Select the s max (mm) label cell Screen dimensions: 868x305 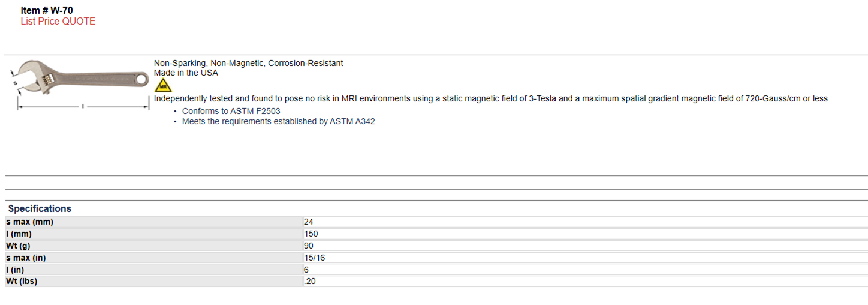pyautogui.click(x=153, y=222)
